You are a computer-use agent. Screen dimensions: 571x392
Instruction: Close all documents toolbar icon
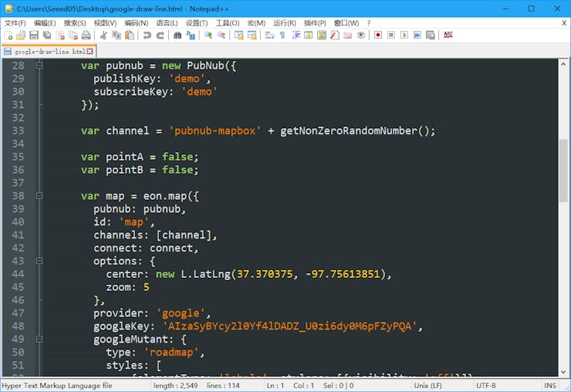pos(73,35)
